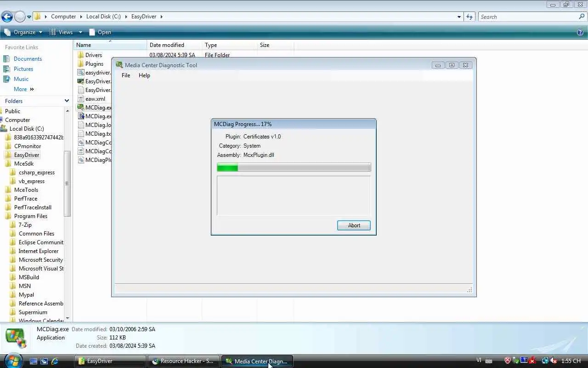Select the Plugins folder icon

[x=81, y=64]
